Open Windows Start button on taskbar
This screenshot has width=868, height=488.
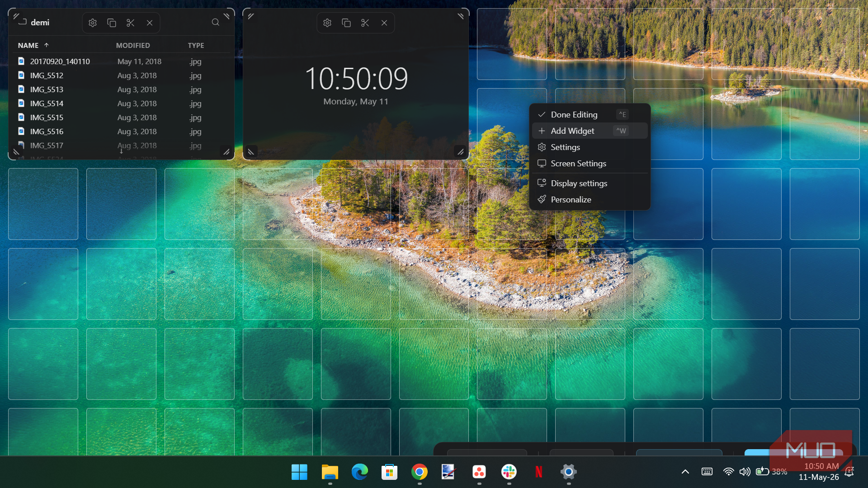click(299, 472)
